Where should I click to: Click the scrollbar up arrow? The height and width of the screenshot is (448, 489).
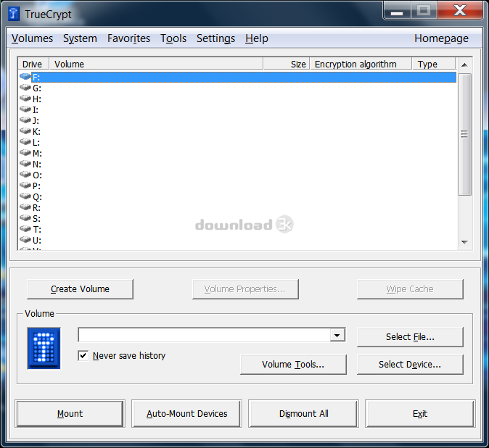pyautogui.click(x=464, y=65)
